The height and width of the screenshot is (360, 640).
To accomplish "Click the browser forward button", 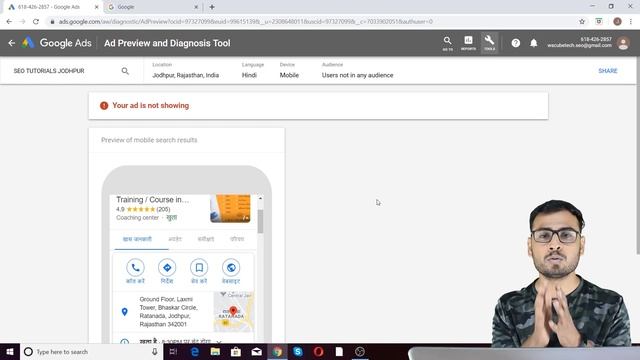I will coord(22,22).
